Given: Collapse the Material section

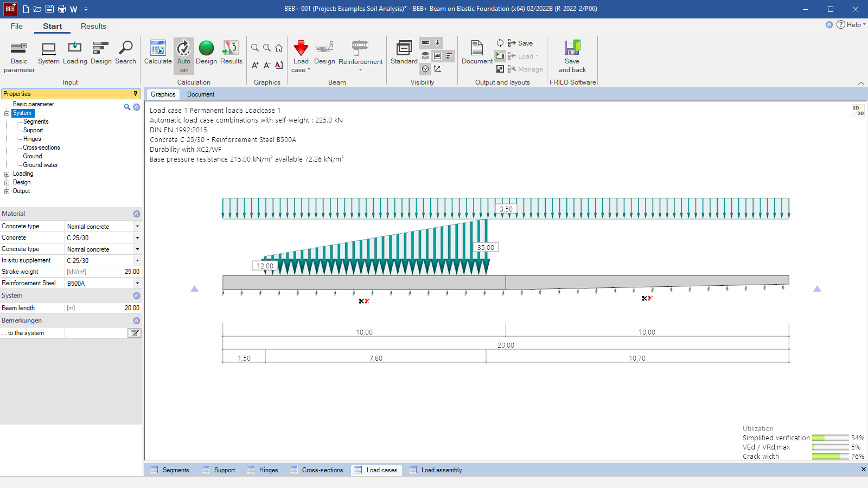Looking at the screenshot, I should (x=136, y=214).
